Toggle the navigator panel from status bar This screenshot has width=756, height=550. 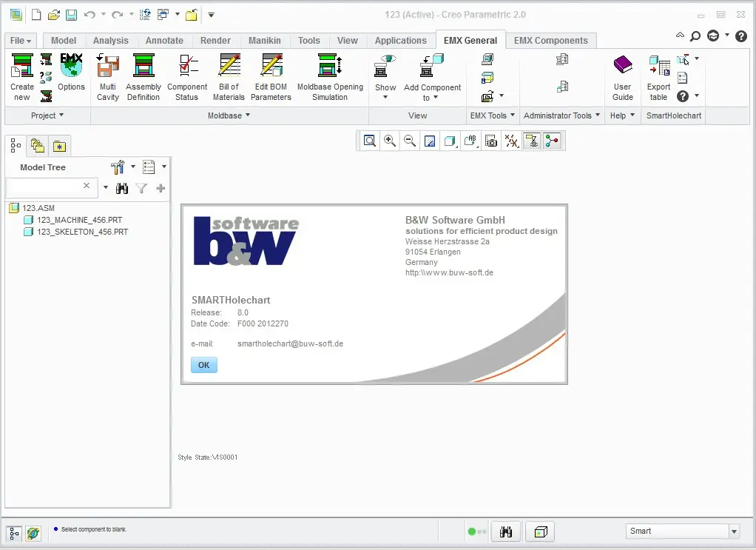click(14, 534)
